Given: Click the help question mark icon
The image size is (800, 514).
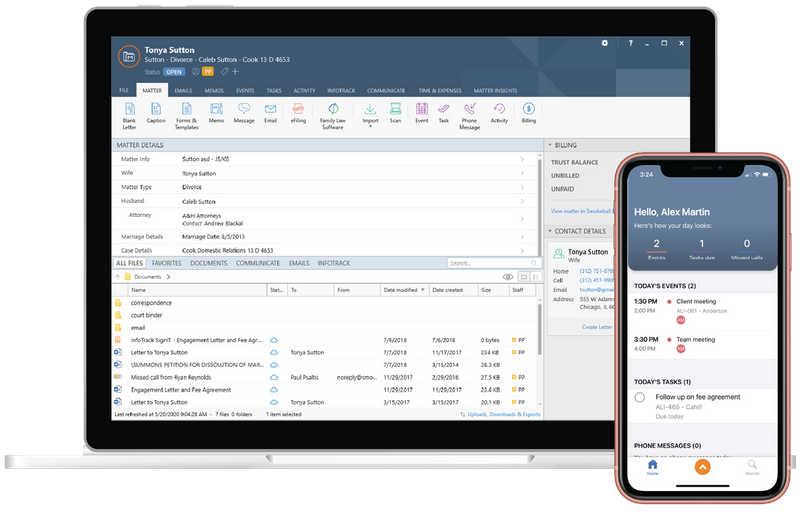Looking at the screenshot, I should [631, 43].
